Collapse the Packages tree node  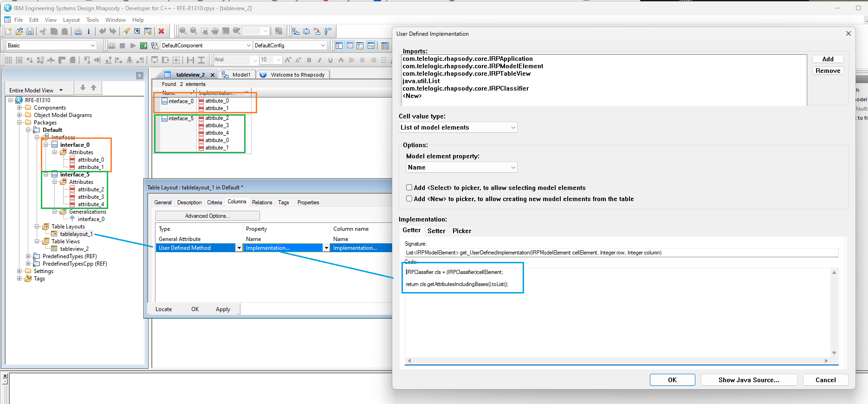(x=19, y=123)
